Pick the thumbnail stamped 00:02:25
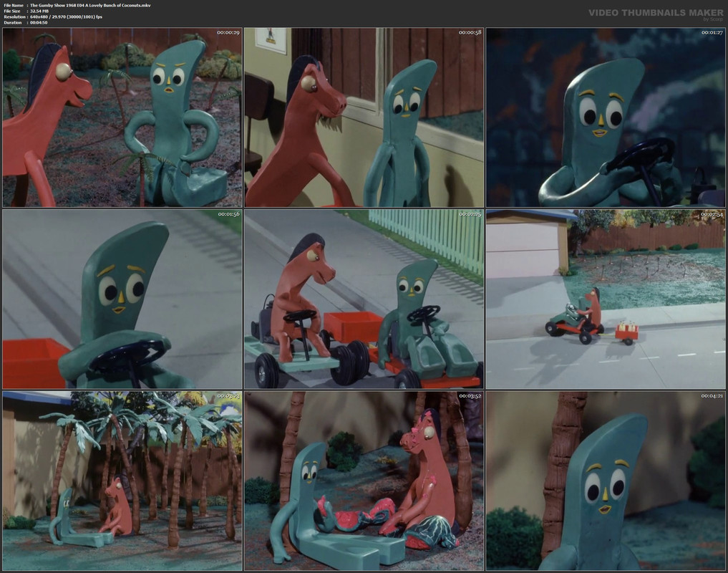This screenshot has height=573, width=728. point(364,299)
